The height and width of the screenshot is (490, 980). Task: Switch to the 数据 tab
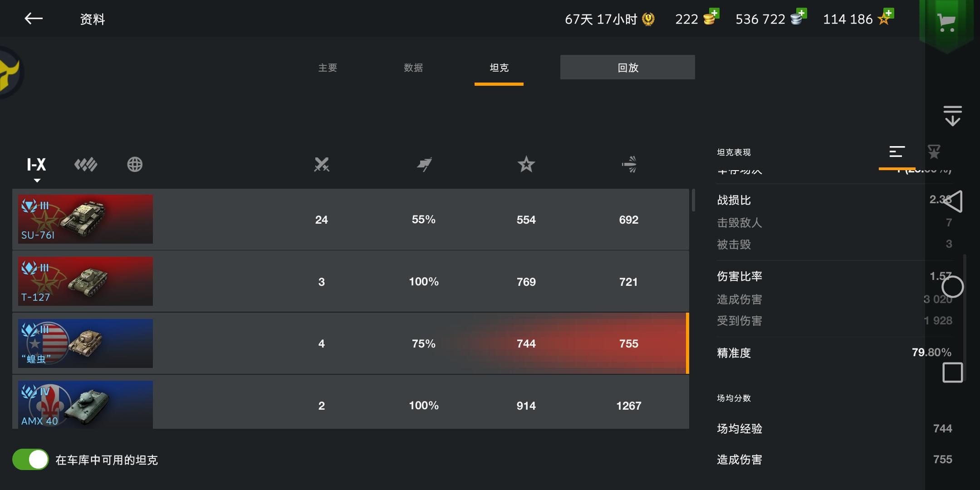pyautogui.click(x=413, y=68)
